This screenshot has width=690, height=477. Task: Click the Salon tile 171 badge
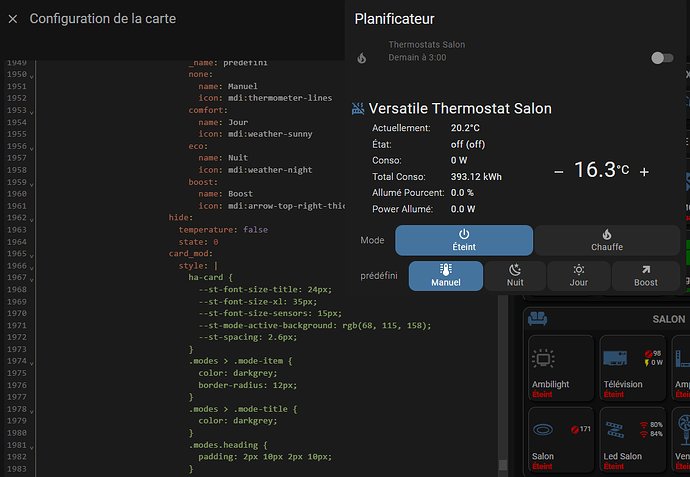(x=581, y=429)
